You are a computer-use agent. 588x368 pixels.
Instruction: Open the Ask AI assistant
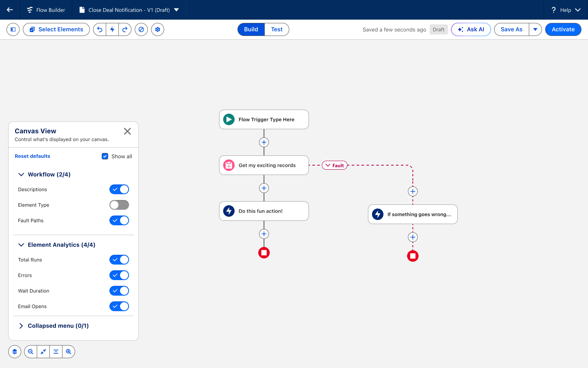click(471, 29)
